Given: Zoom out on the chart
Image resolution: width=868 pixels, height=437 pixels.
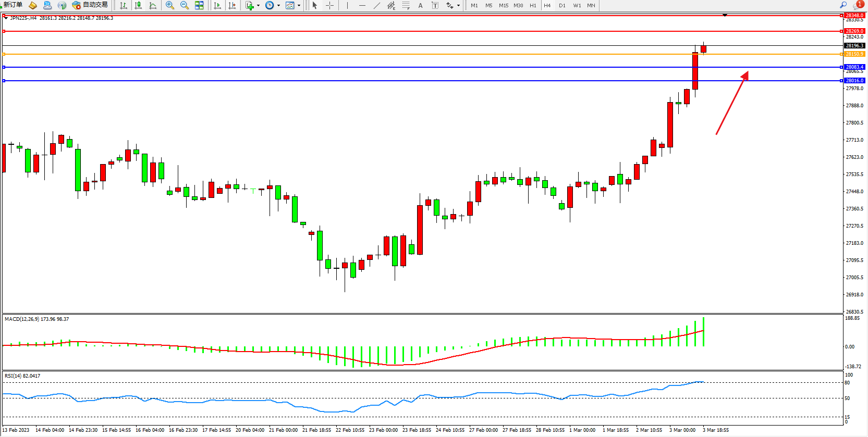Looking at the screenshot, I should click(185, 5).
